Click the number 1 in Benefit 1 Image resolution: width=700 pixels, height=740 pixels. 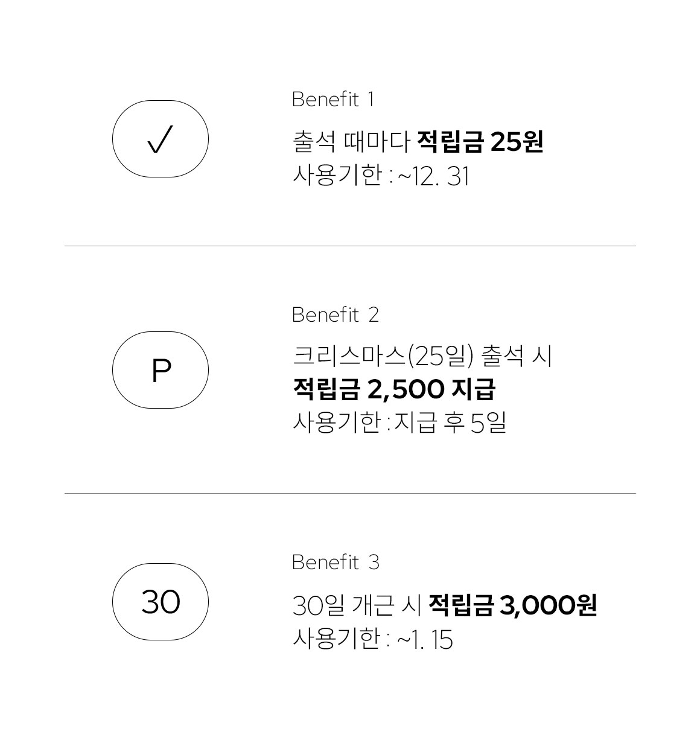371,99
